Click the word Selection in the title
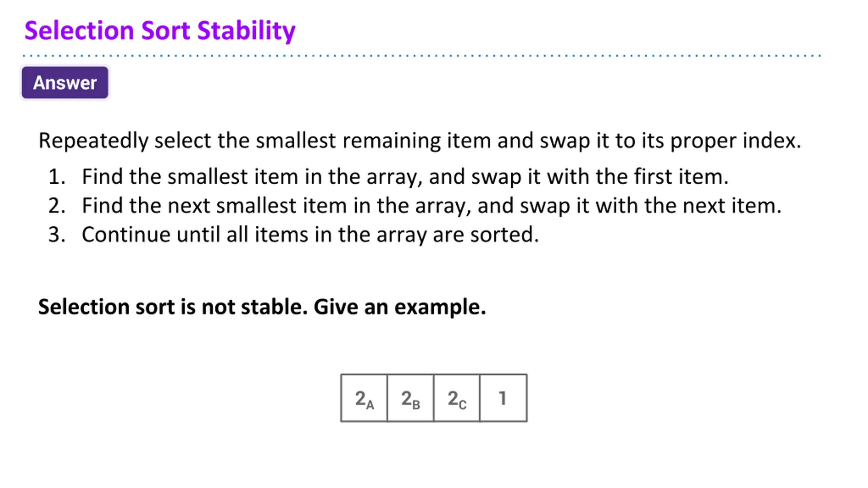 [79, 30]
